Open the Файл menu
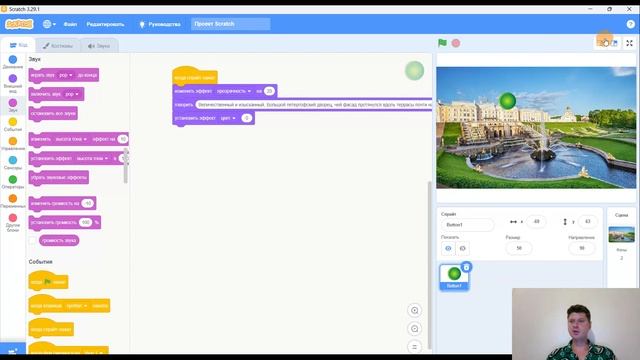This screenshot has height=360, width=640. [70, 24]
